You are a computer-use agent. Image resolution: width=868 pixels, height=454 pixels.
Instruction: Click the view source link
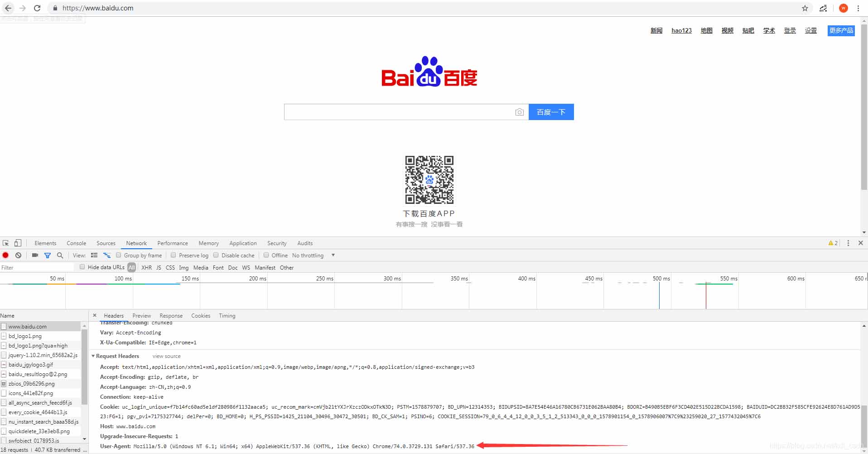166,356
